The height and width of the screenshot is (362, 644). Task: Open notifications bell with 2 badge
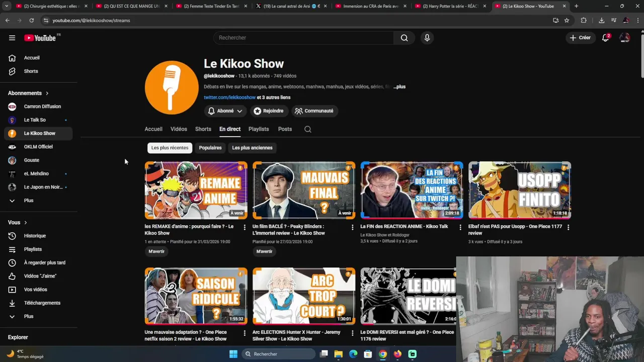click(606, 38)
